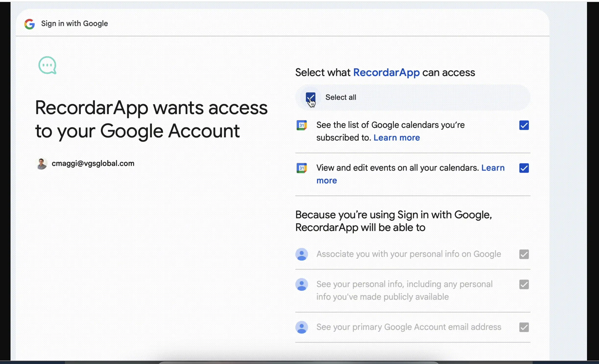Image resolution: width=599 pixels, height=364 pixels.
Task: Click person icon beside 'See your personal info'
Action: coord(301,284)
